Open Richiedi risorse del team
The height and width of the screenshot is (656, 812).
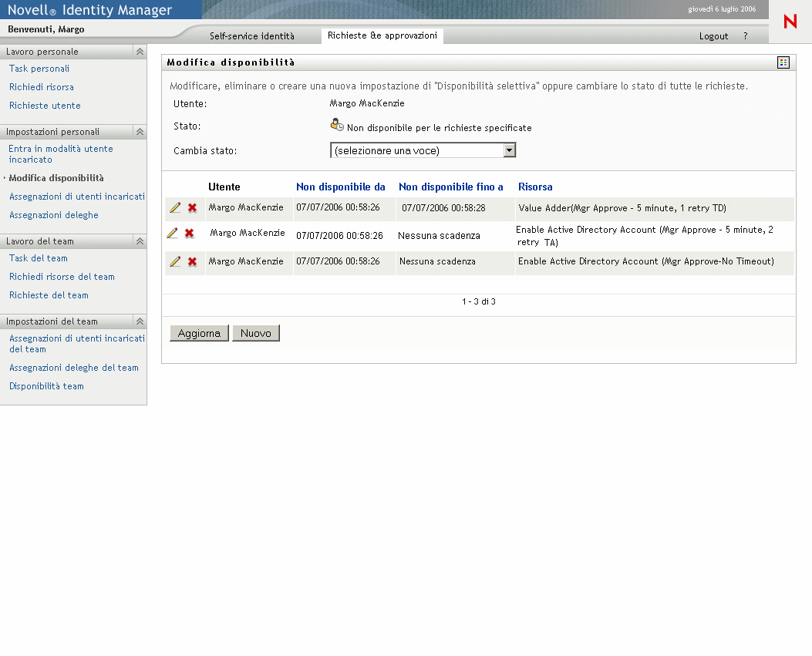tap(62, 277)
